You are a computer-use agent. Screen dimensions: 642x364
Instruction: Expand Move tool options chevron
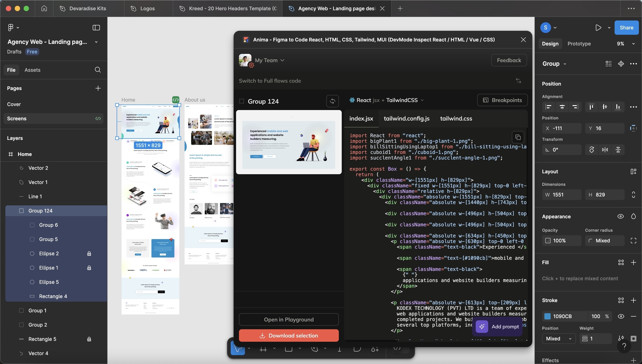tap(249, 348)
